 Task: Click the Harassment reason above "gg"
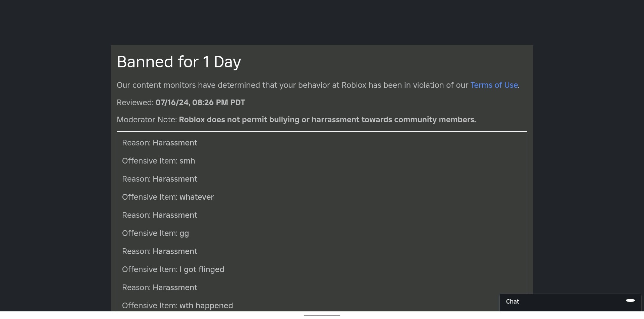click(160, 215)
